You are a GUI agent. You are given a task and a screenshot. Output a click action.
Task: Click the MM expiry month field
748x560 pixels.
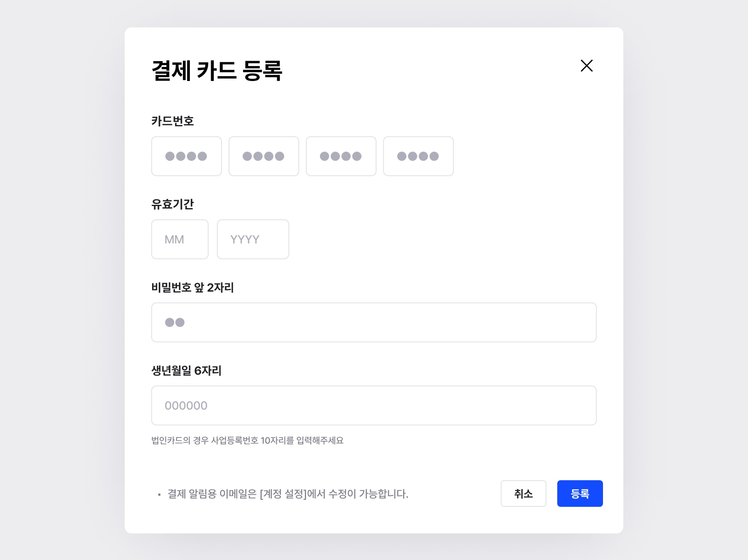pyautogui.click(x=180, y=239)
